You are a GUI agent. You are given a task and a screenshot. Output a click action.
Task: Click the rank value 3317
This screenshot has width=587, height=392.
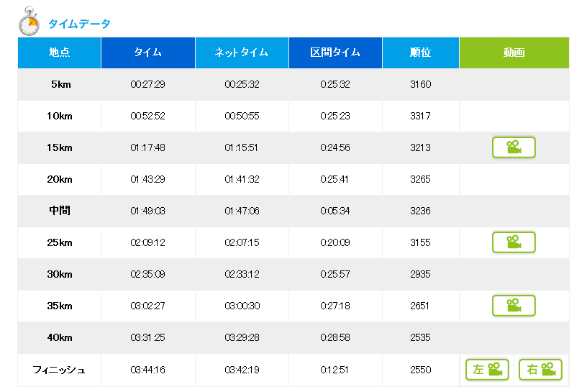pyautogui.click(x=420, y=116)
